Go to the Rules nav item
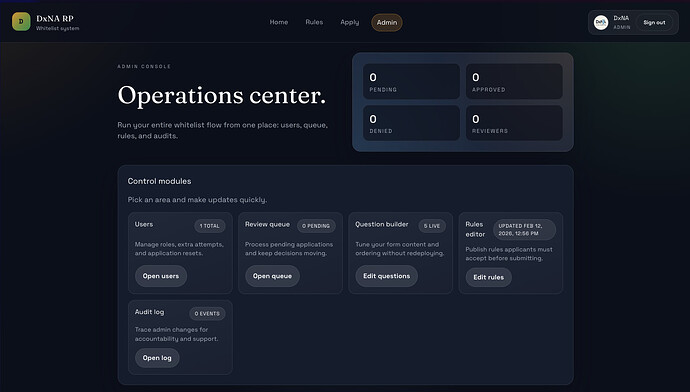 click(x=314, y=22)
